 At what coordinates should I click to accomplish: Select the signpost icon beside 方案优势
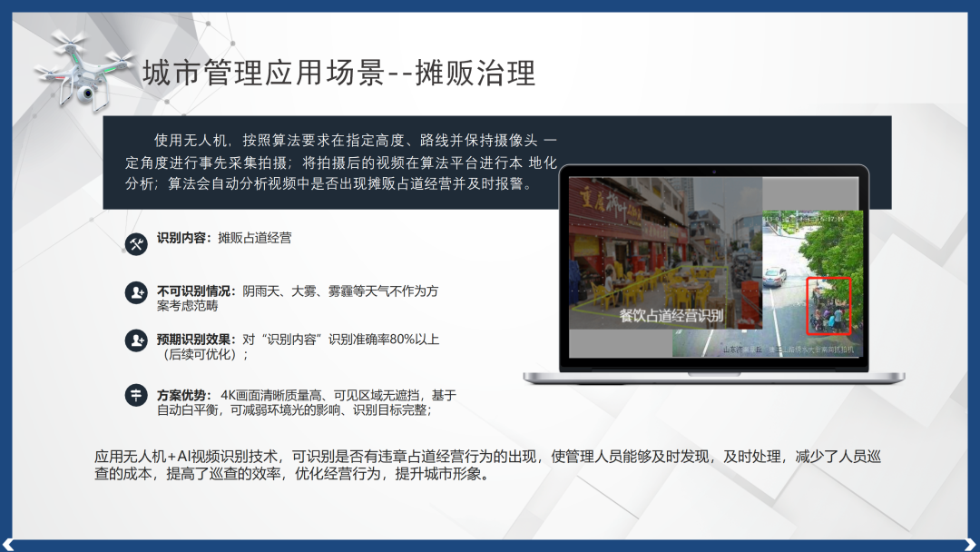[x=136, y=396]
